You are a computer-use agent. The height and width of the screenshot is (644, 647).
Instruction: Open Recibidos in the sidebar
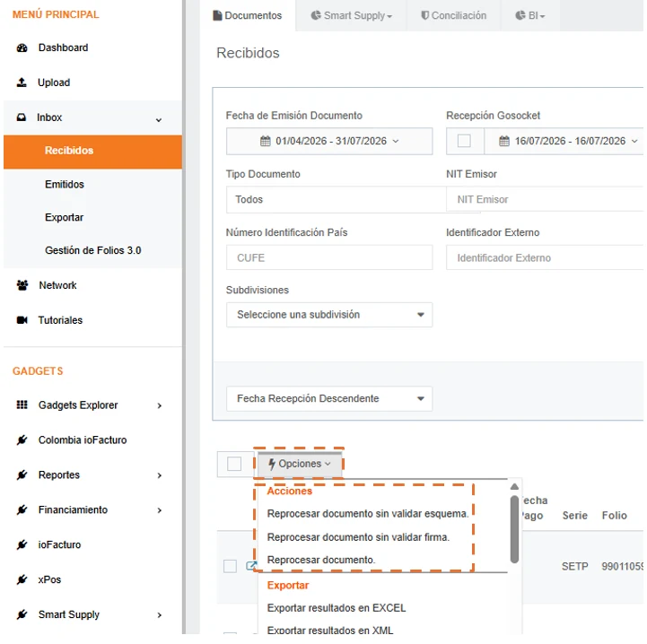(92, 152)
